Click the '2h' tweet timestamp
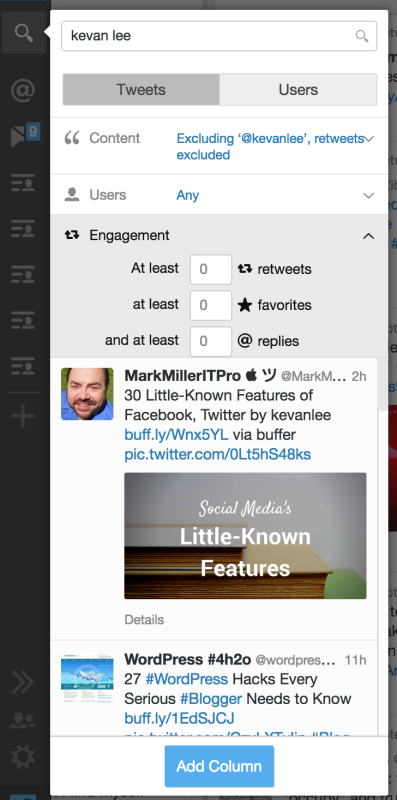The width and height of the screenshot is (397, 800). pos(359,377)
